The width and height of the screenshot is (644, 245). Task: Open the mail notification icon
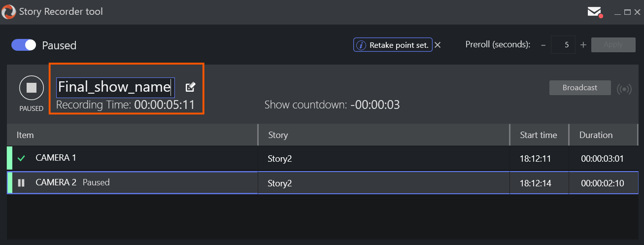(x=595, y=12)
